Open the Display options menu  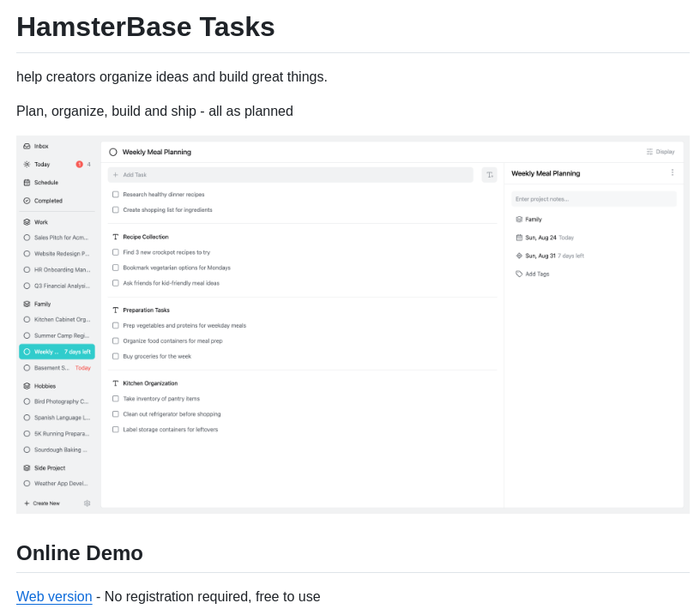(x=661, y=151)
